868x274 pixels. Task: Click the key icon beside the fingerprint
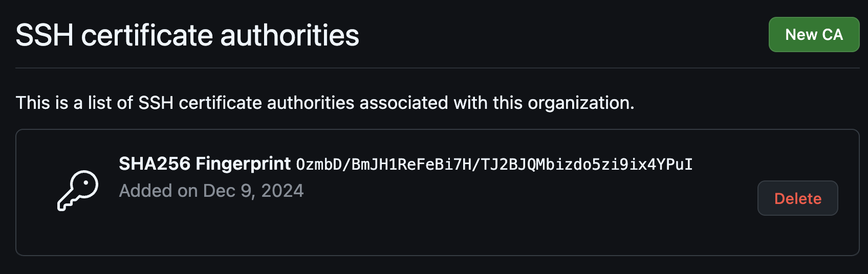coord(78,190)
